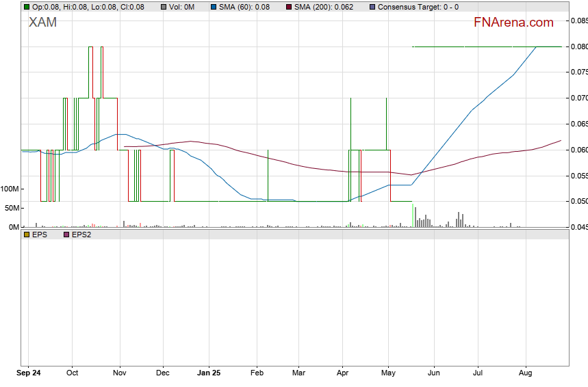This screenshot has width=588, height=387.
Task: Click the 0.080 price axis label
Action: (x=578, y=46)
